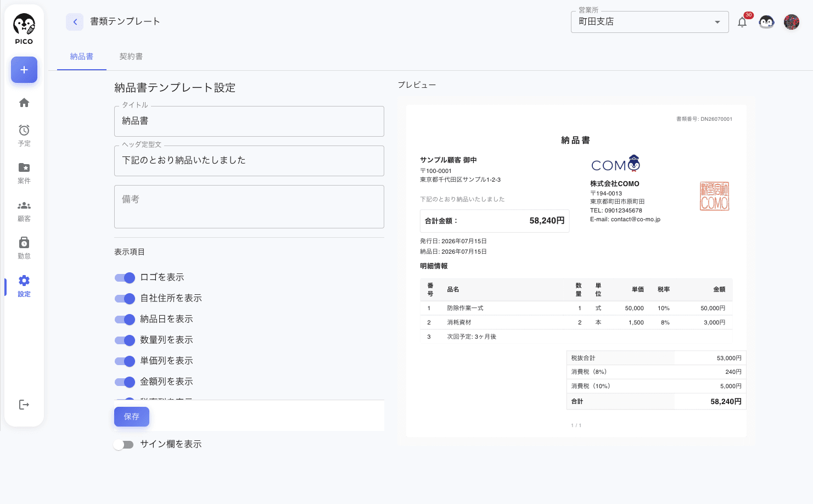Click the 消費税（8%）240円 row

[x=656, y=372]
